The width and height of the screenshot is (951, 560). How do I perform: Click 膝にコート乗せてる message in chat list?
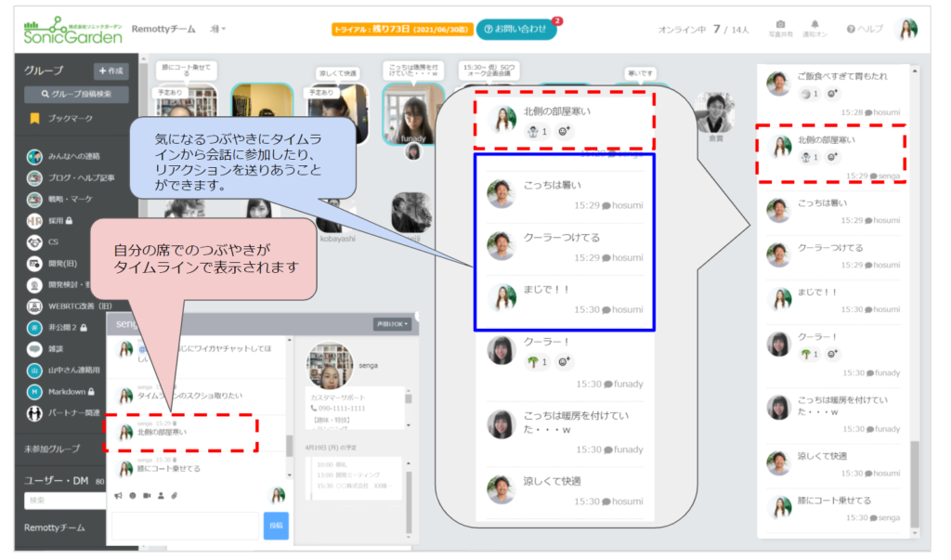pyautogui.click(x=169, y=469)
